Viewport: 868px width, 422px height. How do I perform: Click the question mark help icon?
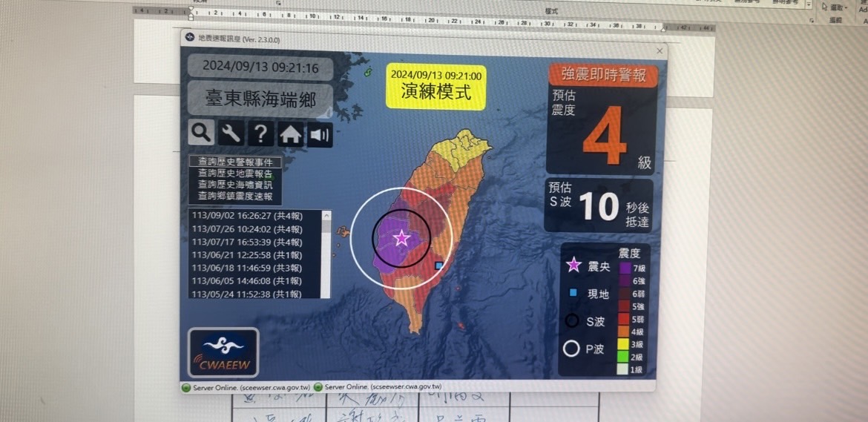tap(260, 134)
